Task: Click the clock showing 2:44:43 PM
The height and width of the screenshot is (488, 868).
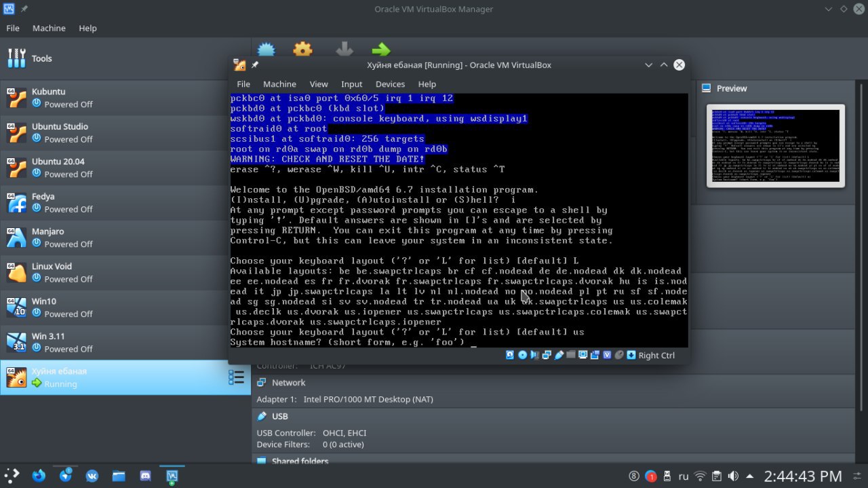Action: [x=802, y=476]
